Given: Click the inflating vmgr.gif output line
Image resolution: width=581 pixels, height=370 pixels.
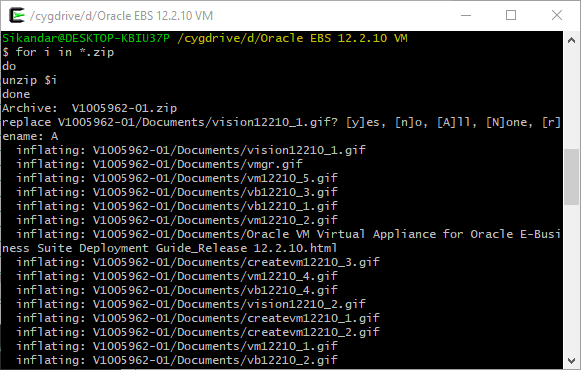Looking at the screenshot, I should [159, 164].
